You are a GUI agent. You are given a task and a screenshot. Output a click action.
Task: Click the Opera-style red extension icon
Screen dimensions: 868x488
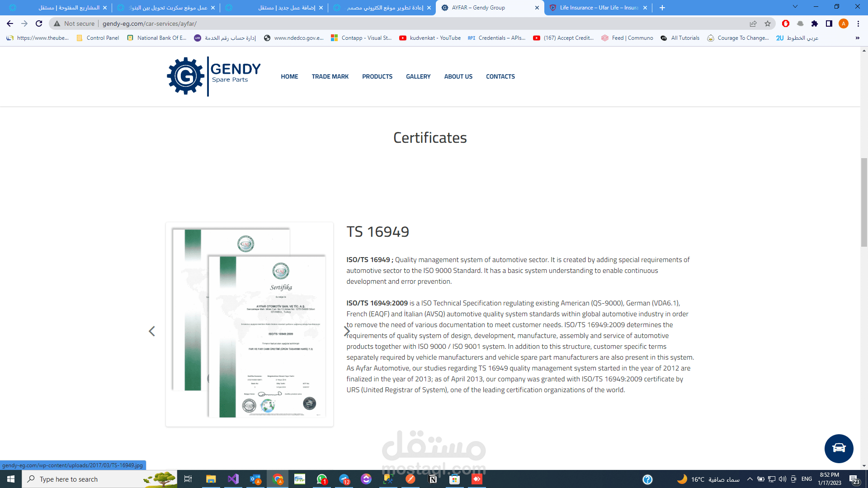[786, 23]
